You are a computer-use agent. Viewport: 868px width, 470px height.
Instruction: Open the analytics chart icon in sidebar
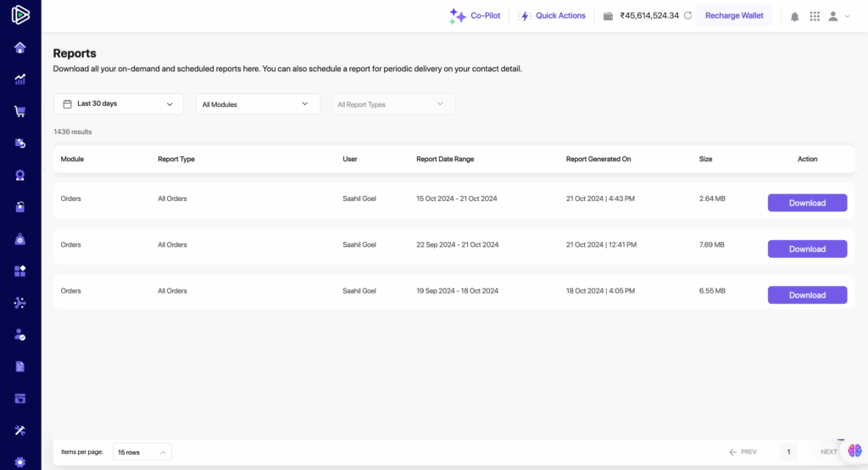[20, 80]
